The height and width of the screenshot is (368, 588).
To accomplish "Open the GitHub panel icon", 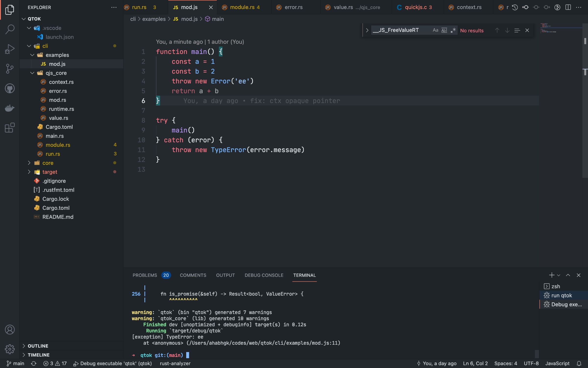I will coord(10,88).
